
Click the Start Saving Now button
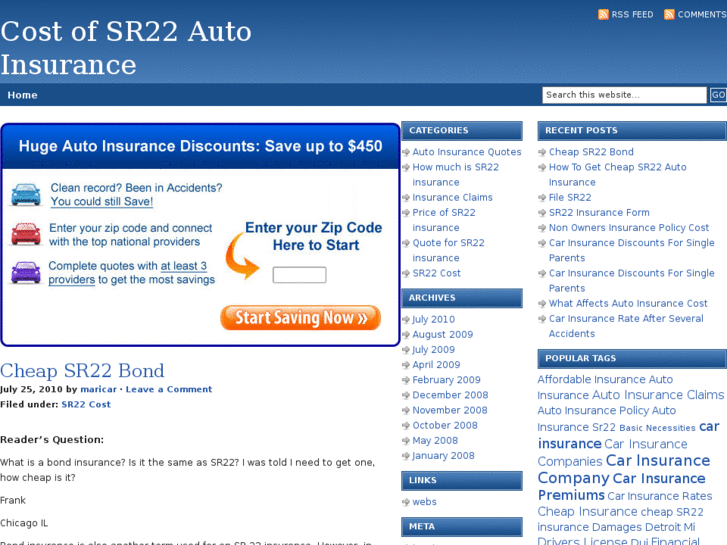pos(300,318)
